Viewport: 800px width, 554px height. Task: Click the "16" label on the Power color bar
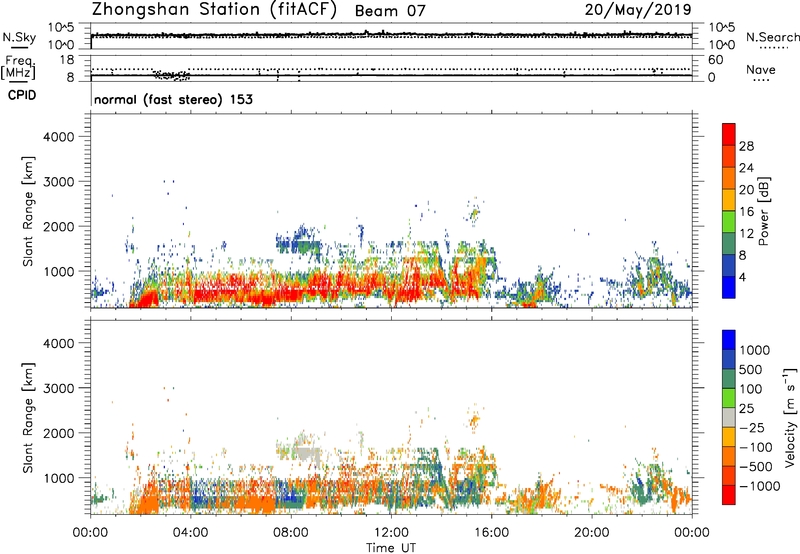click(x=746, y=212)
